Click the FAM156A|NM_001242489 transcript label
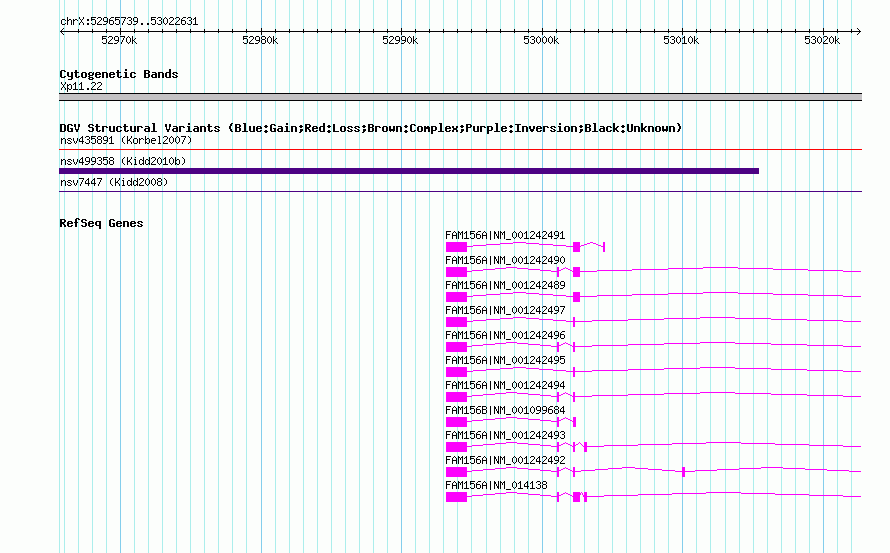The height and width of the screenshot is (553, 890). 505,285
